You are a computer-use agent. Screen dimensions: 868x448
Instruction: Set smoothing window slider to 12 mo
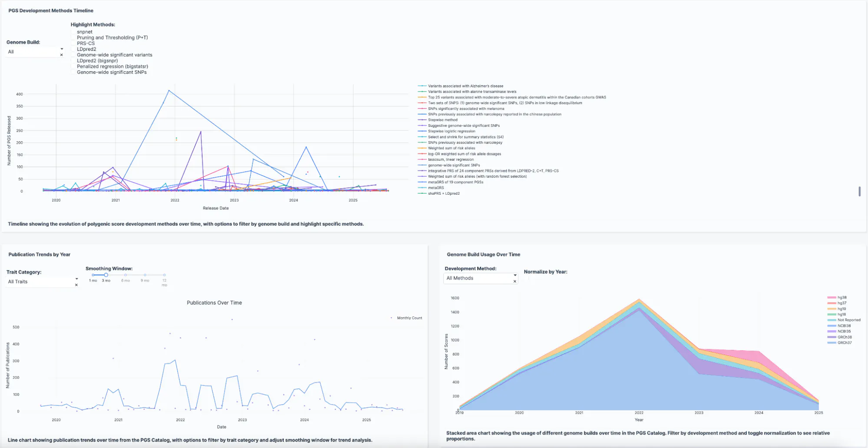tap(165, 275)
